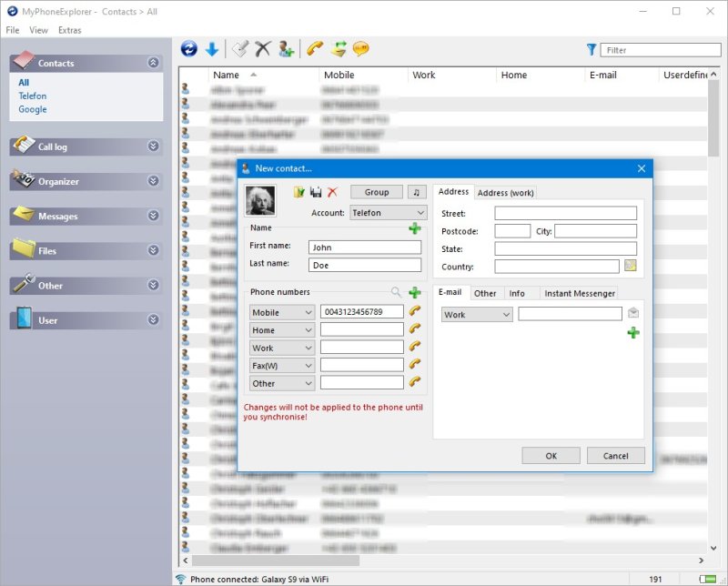Click the Group button
The height and width of the screenshot is (586, 728).
(x=377, y=192)
